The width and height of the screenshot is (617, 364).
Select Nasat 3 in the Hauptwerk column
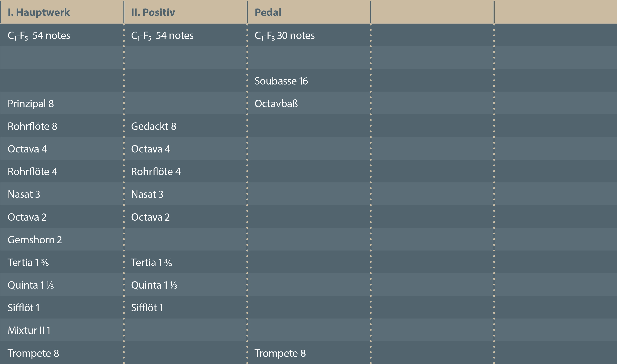24,194
